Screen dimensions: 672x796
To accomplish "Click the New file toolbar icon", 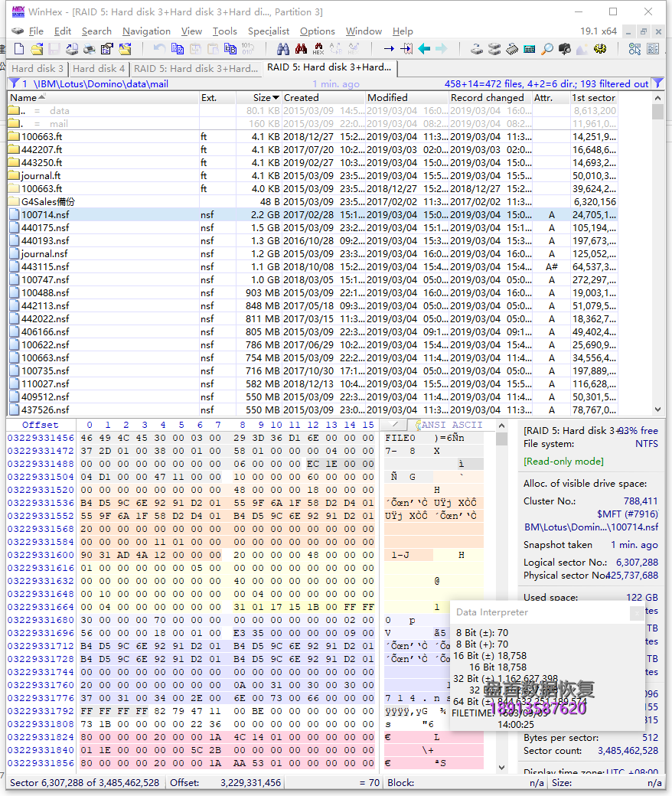I will coord(19,49).
